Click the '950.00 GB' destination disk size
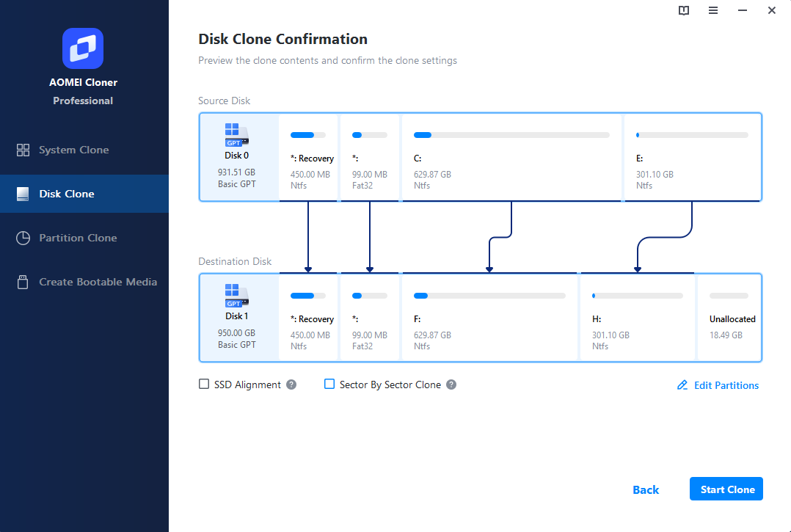The width and height of the screenshot is (791, 532). (236, 333)
